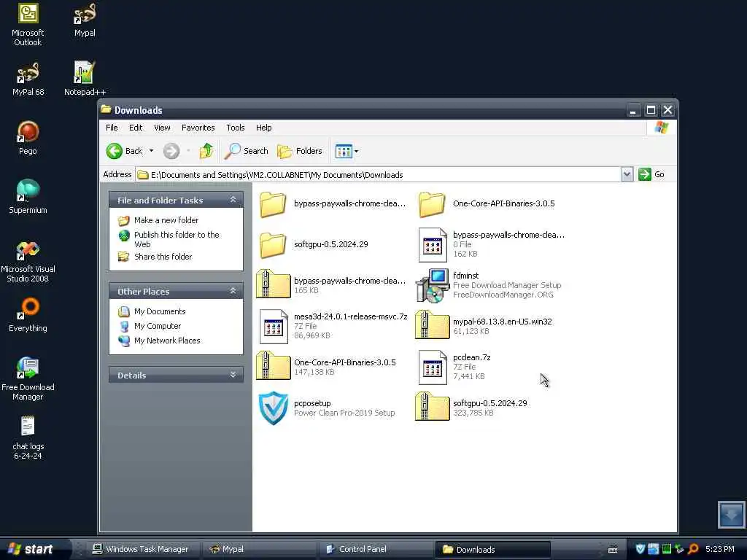Select the Everything desktop icon
The width and height of the screenshot is (747, 560).
click(28, 315)
